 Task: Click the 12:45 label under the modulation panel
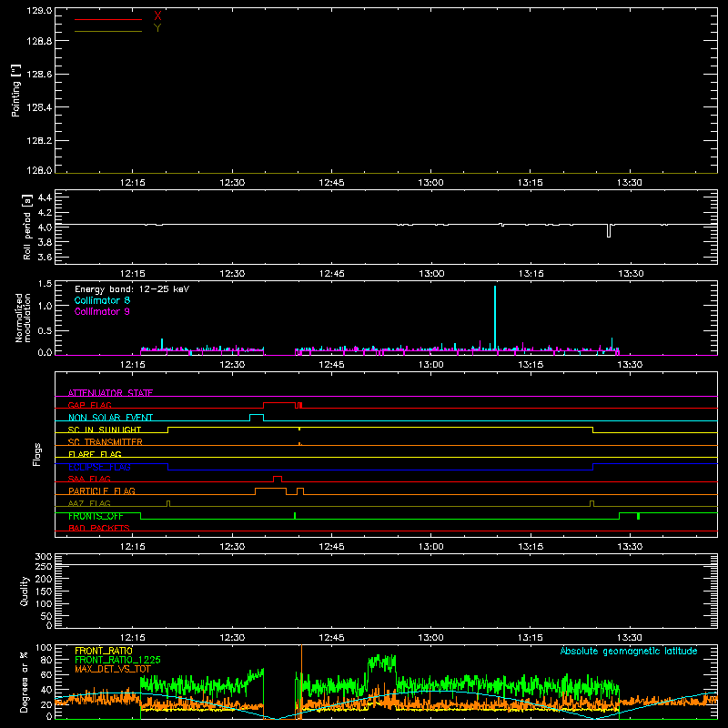332,365
